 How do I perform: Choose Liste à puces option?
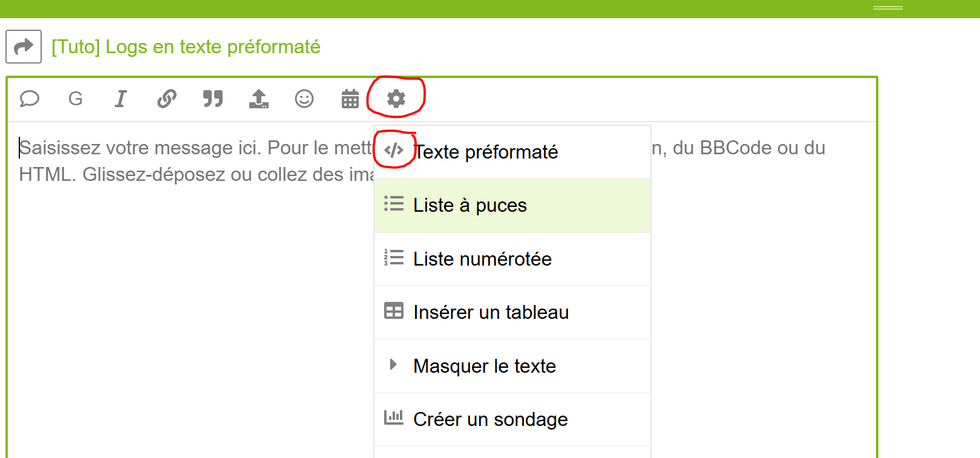(469, 206)
